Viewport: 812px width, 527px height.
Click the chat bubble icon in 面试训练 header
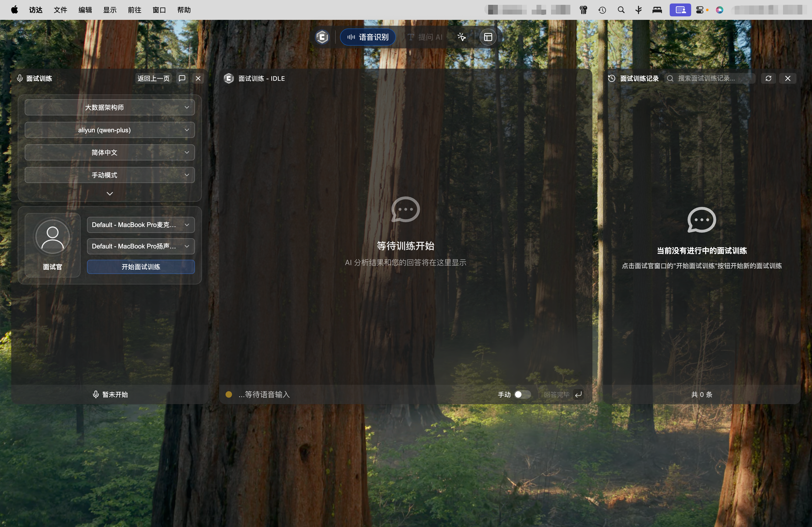(182, 78)
